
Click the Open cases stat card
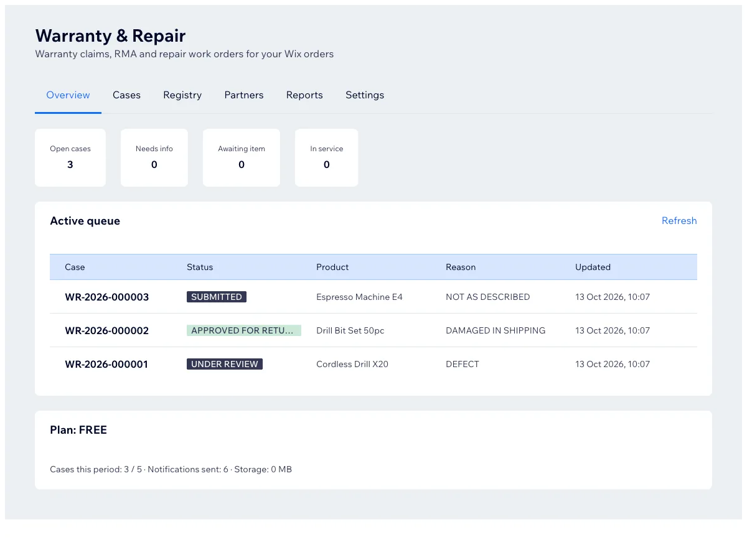click(x=70, y=157)
